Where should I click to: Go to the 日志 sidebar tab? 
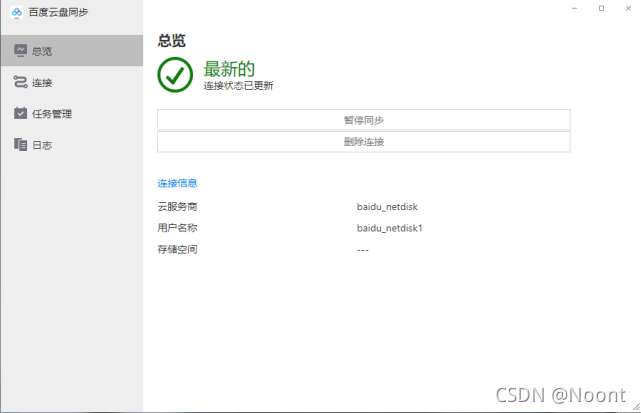coord(72,145)
